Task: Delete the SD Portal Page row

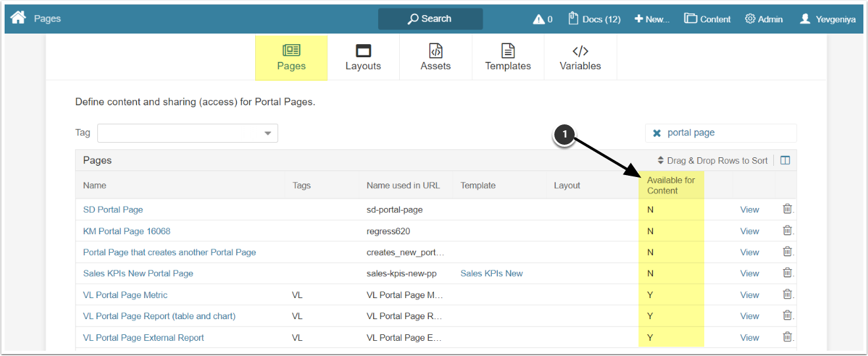Action: point(787,209)
